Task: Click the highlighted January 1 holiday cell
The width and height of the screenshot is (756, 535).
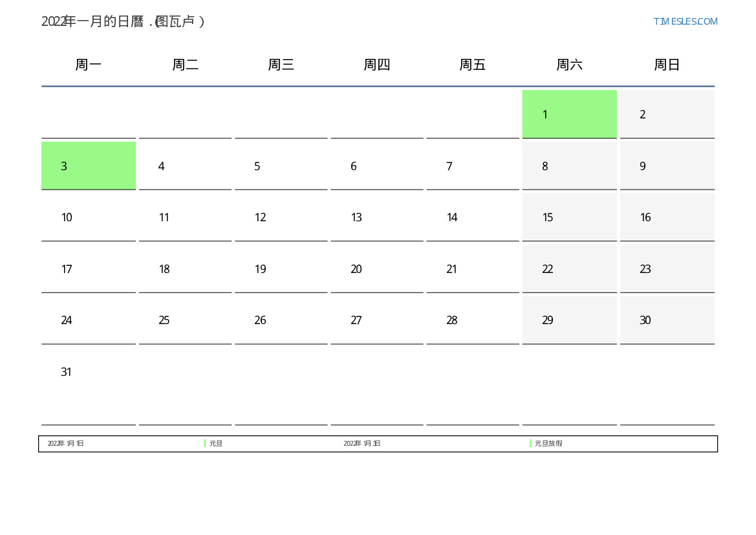Action: (569, 114)
